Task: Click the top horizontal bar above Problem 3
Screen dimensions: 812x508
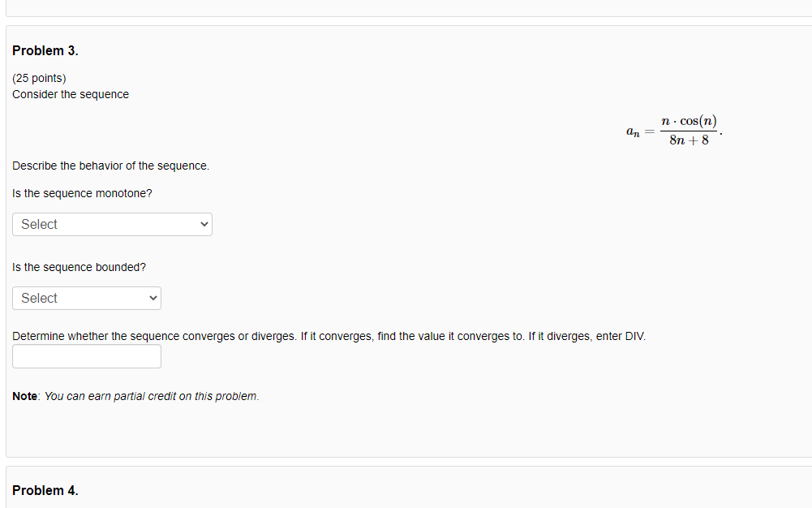Action: (x=406, y=8)
